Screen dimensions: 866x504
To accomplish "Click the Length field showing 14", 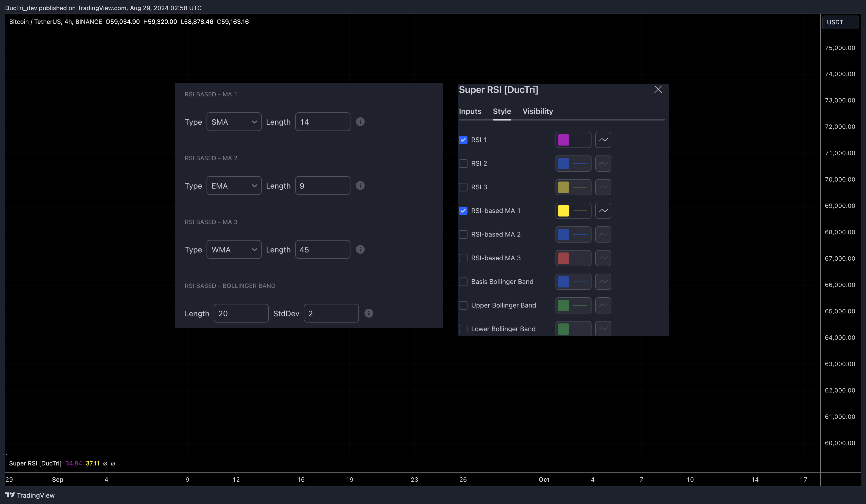I will pyautogui.click(x=323, y=122).
